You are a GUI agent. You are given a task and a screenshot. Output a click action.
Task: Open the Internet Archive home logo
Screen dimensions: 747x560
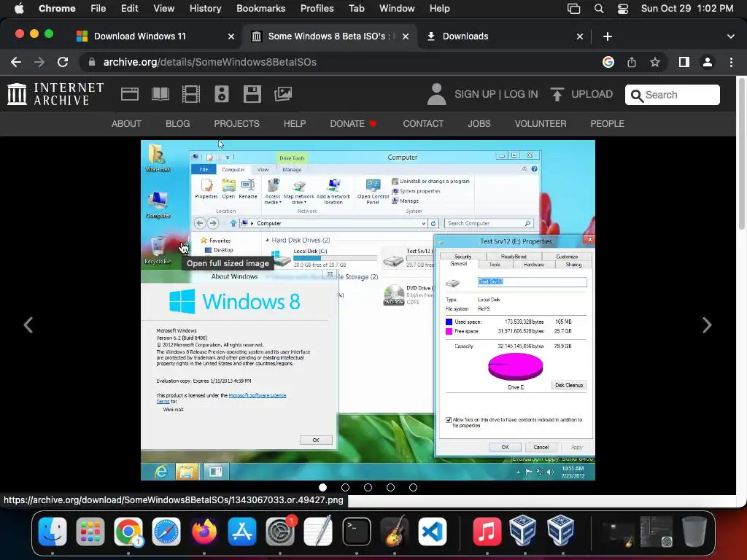pos(55,94)
